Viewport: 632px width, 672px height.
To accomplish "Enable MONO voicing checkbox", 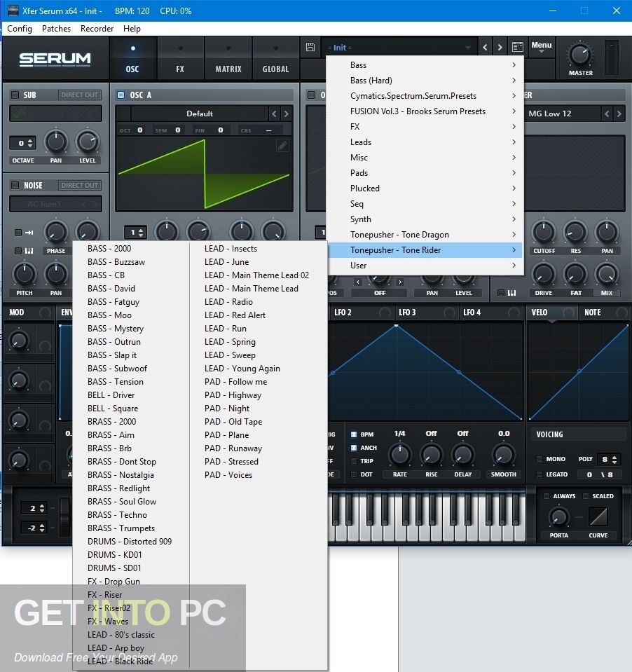I will click(x=540, y=459).
